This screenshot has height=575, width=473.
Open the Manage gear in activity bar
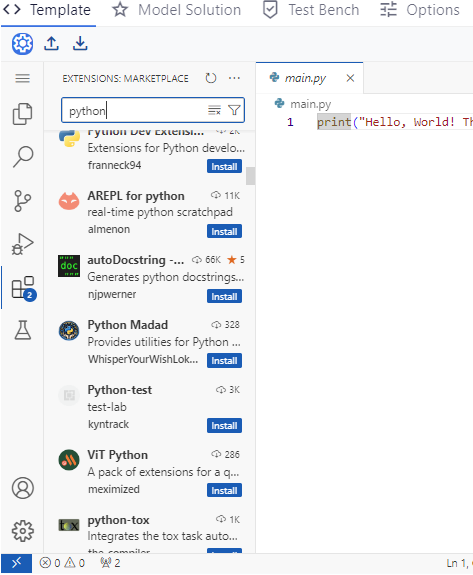[23, 531]
